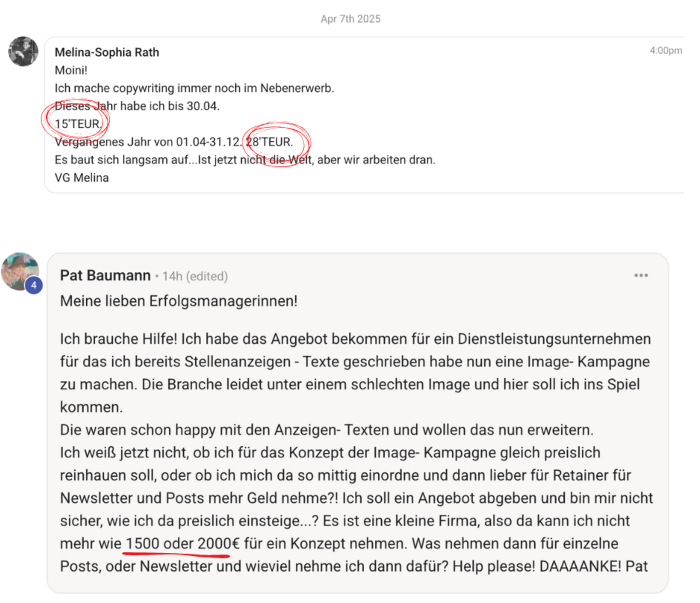Click the VG Melina sign-off
Screen dimensions: 700x603
tap(82, 178)
